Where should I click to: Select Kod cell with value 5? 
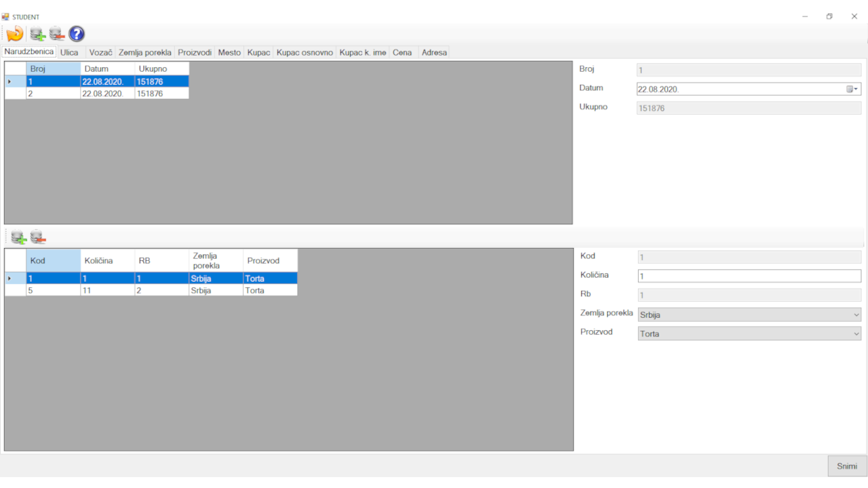pyautogui.click(x=53, y=290)
